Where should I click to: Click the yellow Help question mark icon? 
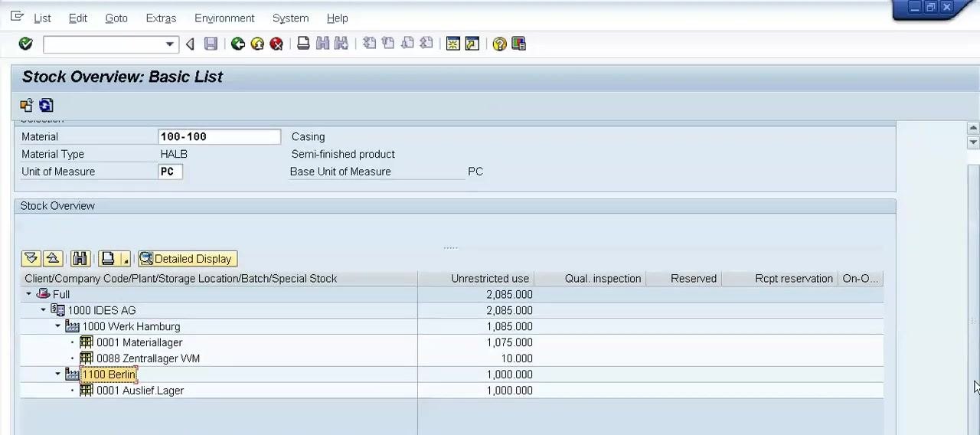tap(499, 44)
